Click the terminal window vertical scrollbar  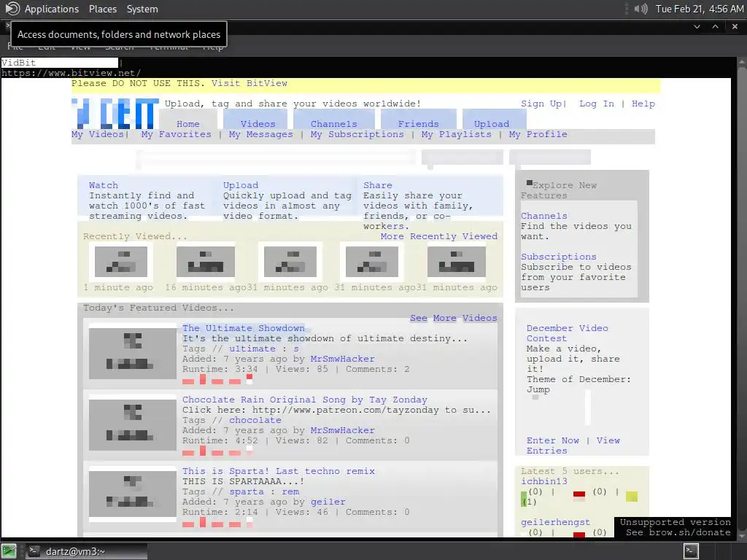[742, 298]
